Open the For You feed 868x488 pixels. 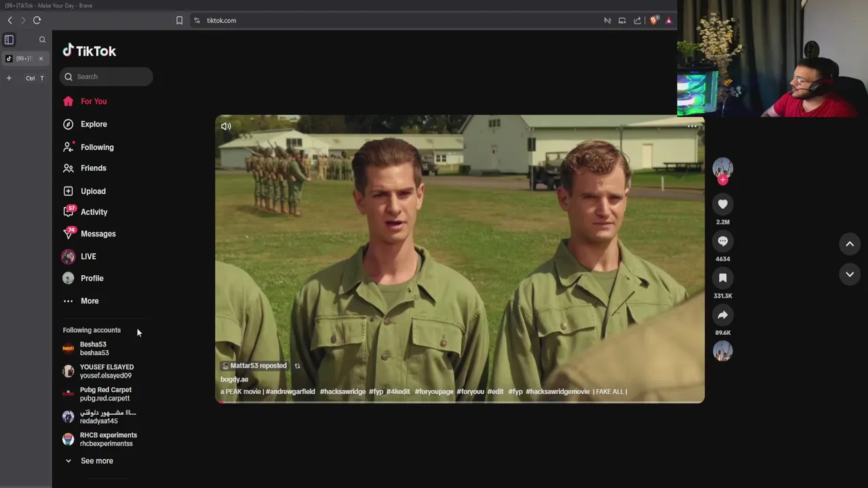click(x=85, y=101)
